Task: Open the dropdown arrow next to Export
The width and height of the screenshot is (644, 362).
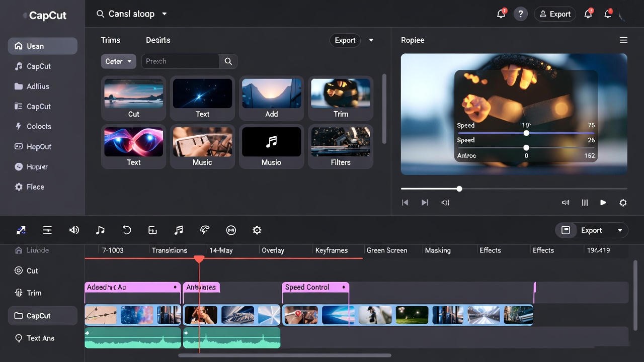Action: [371, 40]
